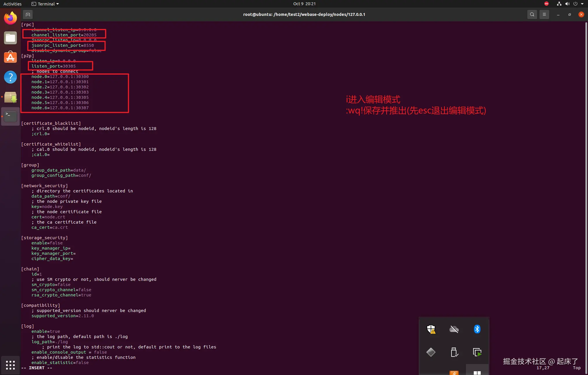
Task: Click the safely remove USB tray icon
Action: (454, 352)
